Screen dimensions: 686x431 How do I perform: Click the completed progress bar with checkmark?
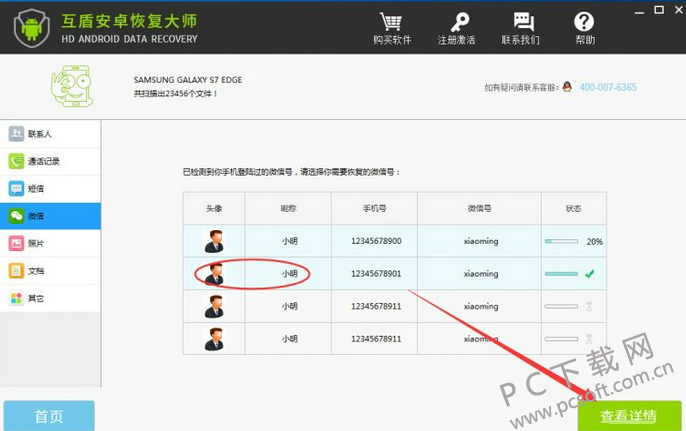(561, 274)
